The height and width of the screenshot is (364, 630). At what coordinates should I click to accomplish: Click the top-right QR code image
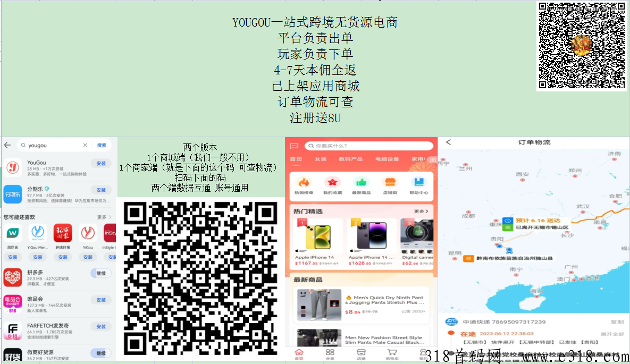pyautogui.click(x=582, y=45)
